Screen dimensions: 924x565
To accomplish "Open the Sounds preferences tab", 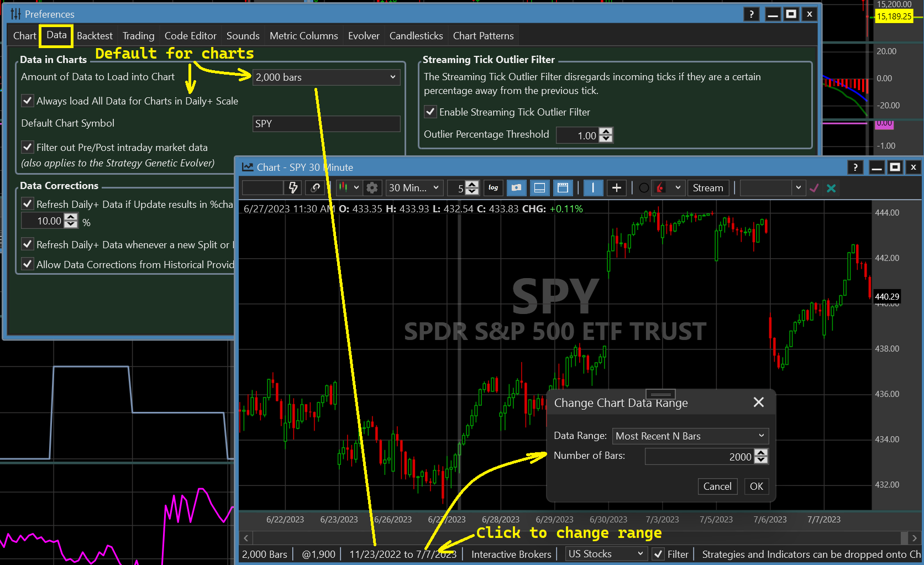I will click(x=243, y=36).
